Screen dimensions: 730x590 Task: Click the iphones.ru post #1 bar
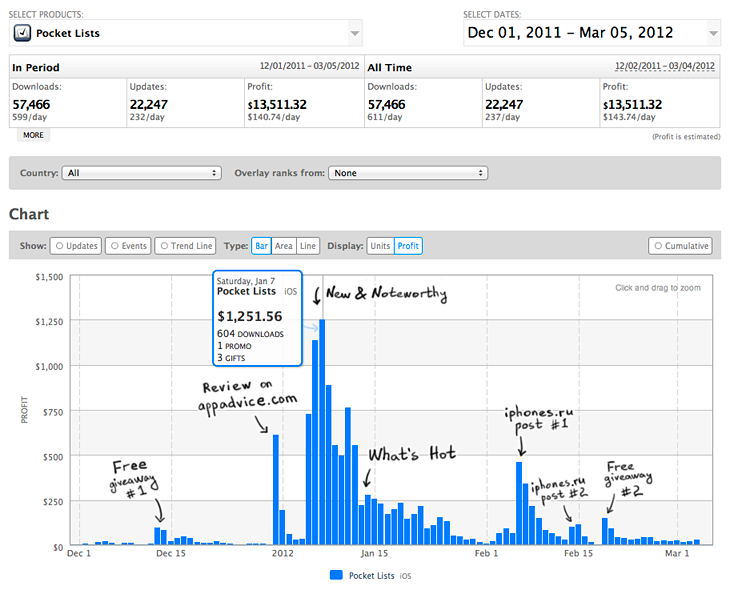[519, 503]
